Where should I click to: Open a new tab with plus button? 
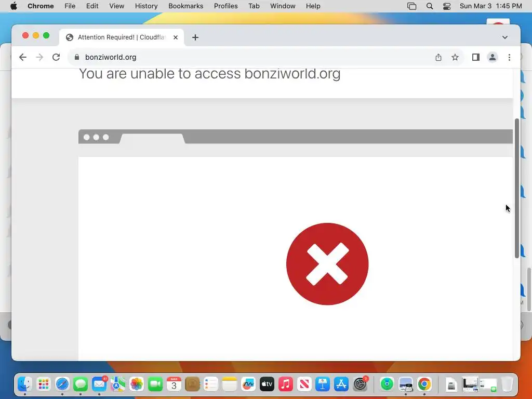(195, 37)
